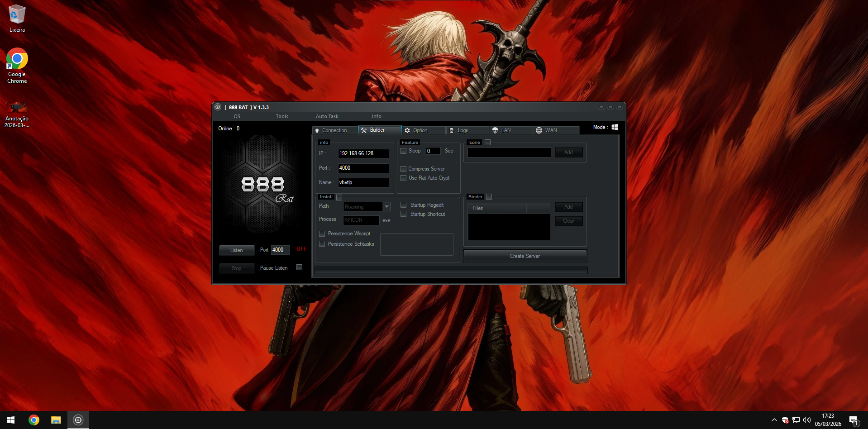Image resolution: width=868 pixels, height=429 pixels.
Task: Toggle the Icone group checkbox
Action: coord(487,143)
